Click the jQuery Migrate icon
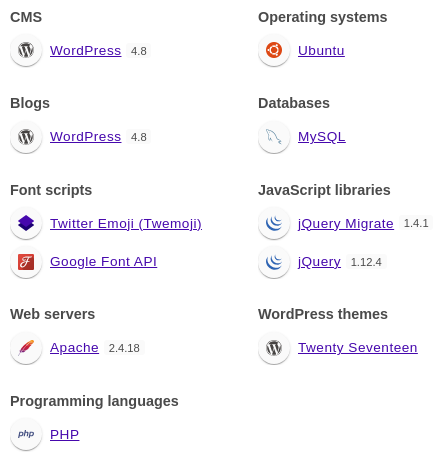The height and width of the screenshot is (465, 443). 274,223
